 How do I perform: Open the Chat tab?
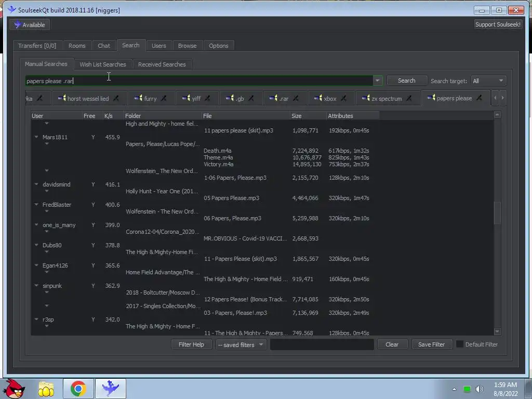tap(104, 46)
